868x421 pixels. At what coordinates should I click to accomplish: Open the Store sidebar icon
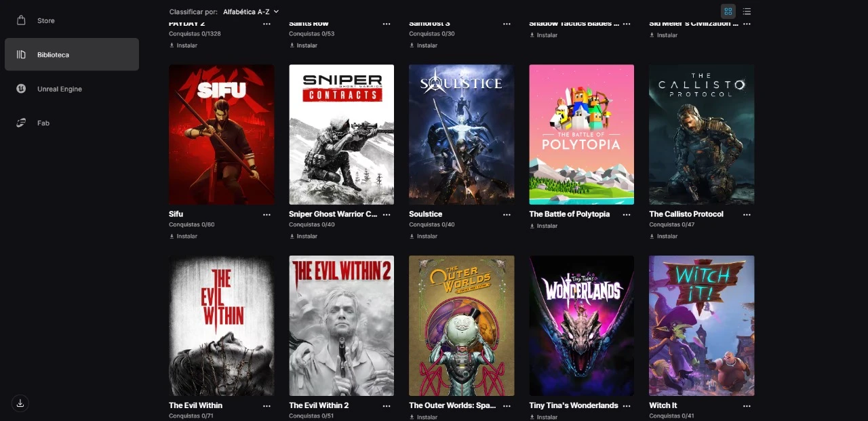click(x=21, y=20)
